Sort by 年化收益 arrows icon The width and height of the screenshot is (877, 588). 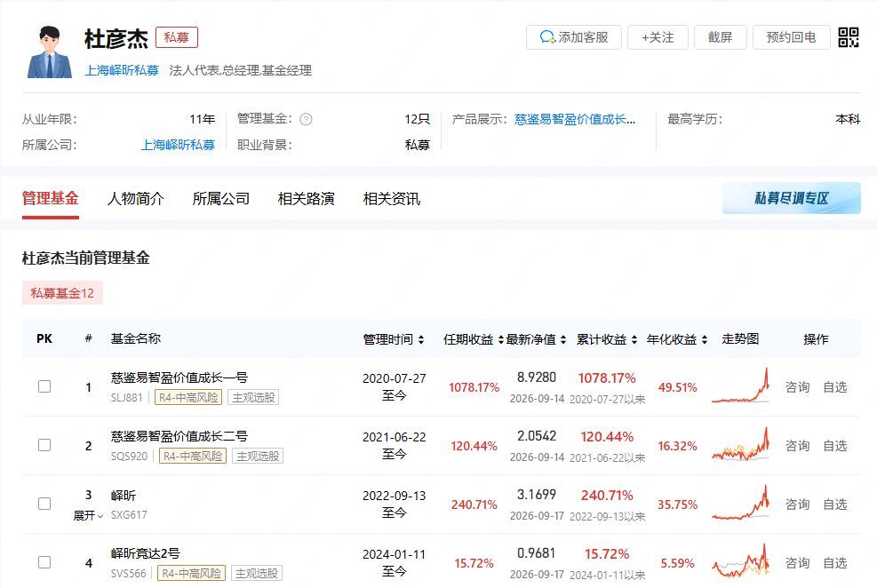point(704,339)
